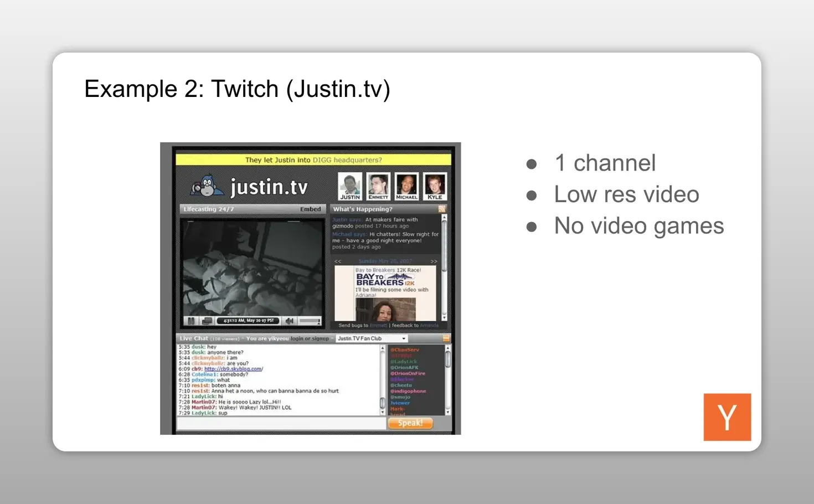Select @LadyLick in the user list
Viewport: 814px width, 504px height.
[404, 362]
